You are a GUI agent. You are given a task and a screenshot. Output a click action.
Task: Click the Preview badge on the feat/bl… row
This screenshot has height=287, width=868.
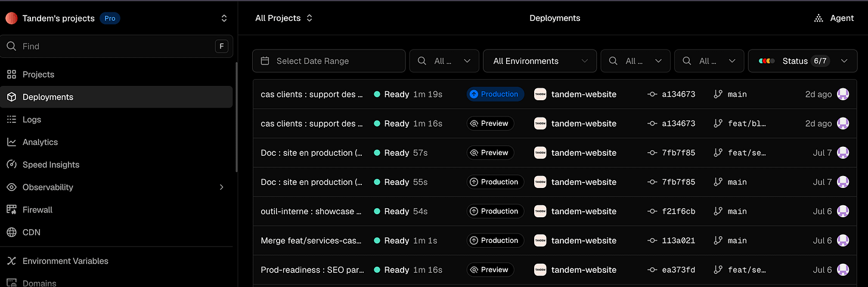490,124
